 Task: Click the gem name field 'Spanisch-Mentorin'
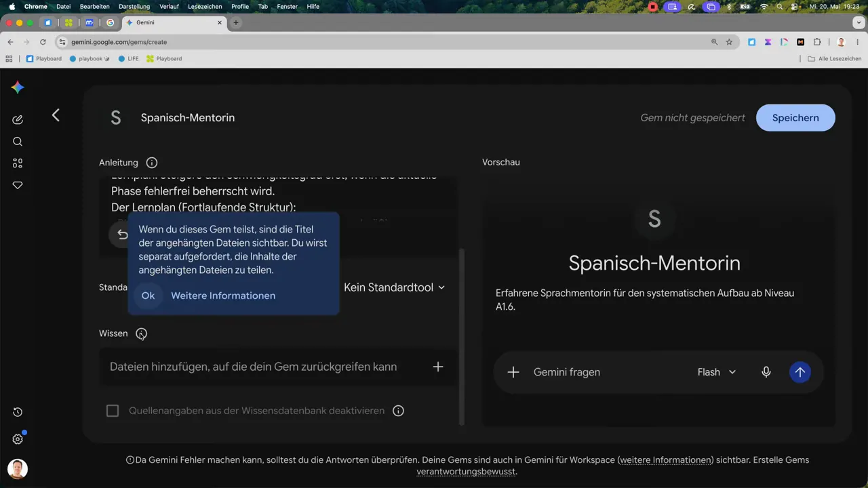[188, 117]
